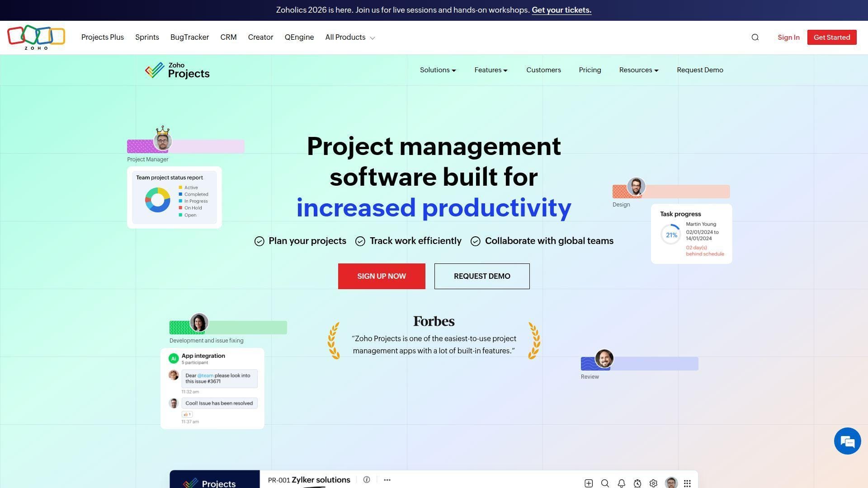Screen dimensions: 868x488
Task: Open QEngine in top navigation
Action: coord(299,38)
